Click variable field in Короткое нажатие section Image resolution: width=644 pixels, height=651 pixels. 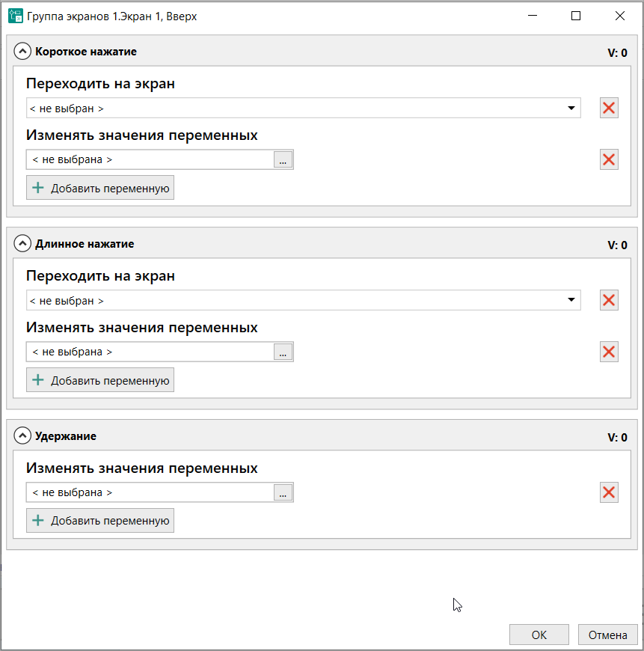coord(150,159)
